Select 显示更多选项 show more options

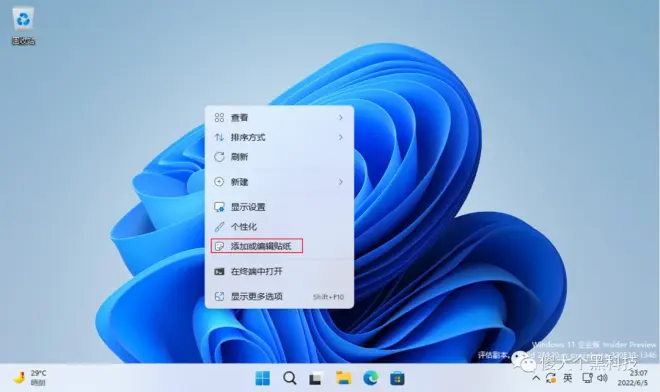pos(279,296)
